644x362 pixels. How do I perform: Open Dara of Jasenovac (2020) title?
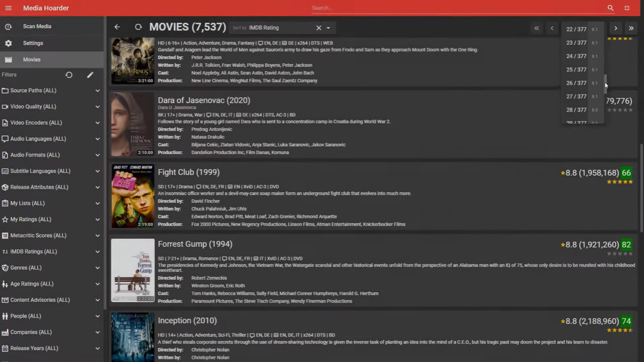coord(204,101)
